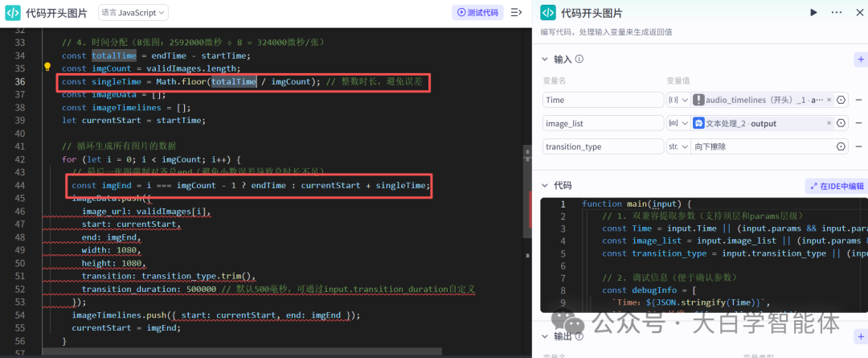Click the 'for (let i = 0; ...' loop line
The image size is (868, 358).
tap(151, 159)
